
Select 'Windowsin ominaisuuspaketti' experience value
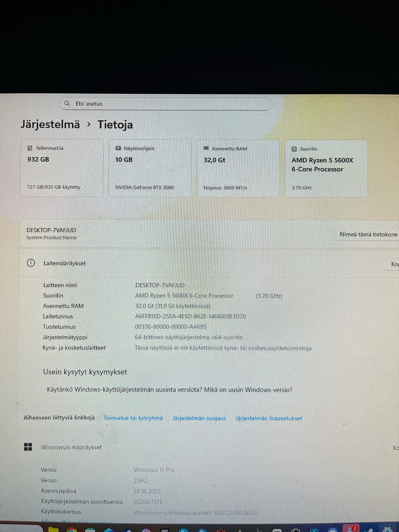pos(195,512)
